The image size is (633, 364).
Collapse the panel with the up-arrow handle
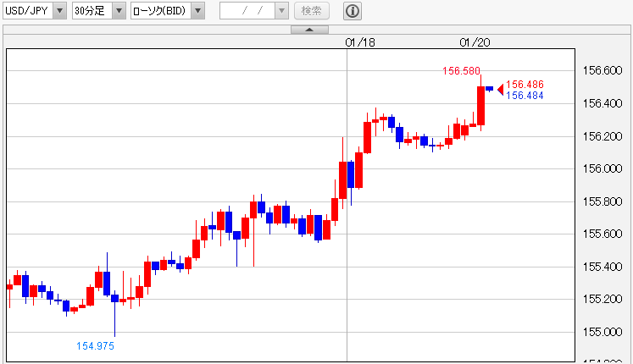[x=309, y=30]
